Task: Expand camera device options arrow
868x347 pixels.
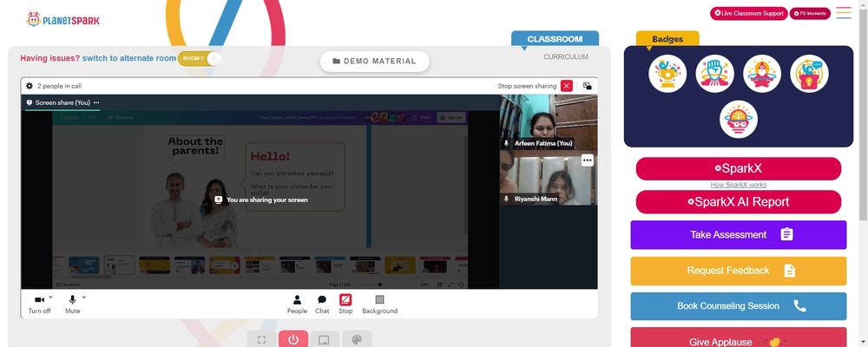Action: 51,298
